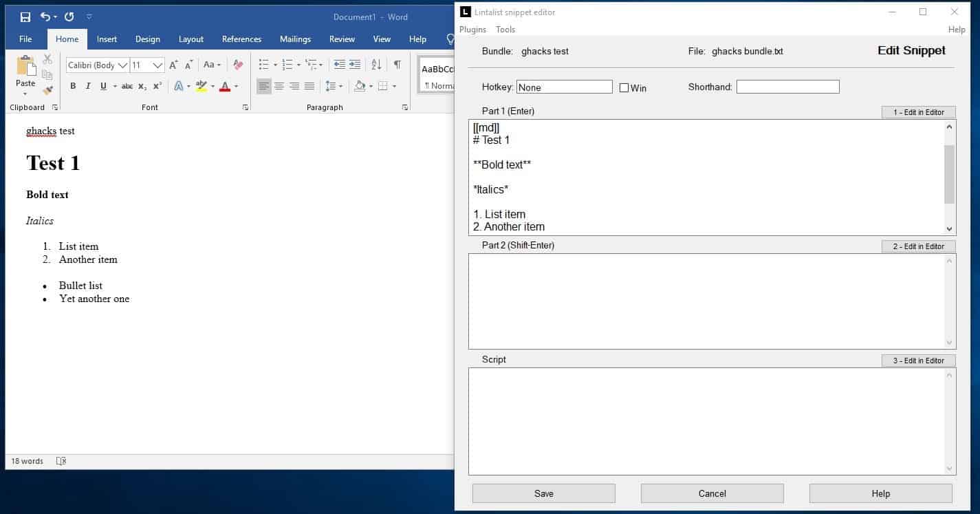Click inside Part 2 text area
Image resolution: width=980 pixels, height=514 pixels.
[x=706, y=301]
